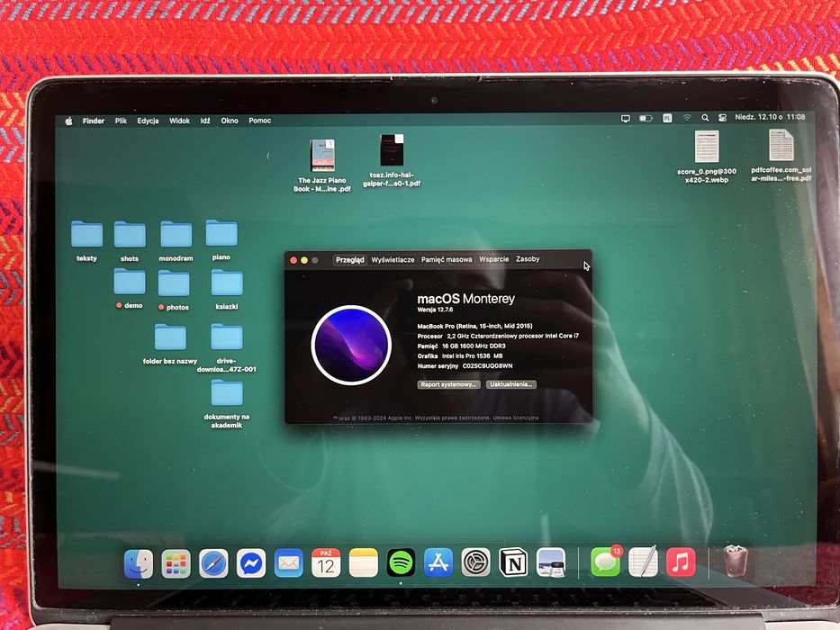Screen dimensions: 840x630
Task: Click the serial number C02SC9UQG8WN
Action: pyautogui.click(x=487, y=366)
